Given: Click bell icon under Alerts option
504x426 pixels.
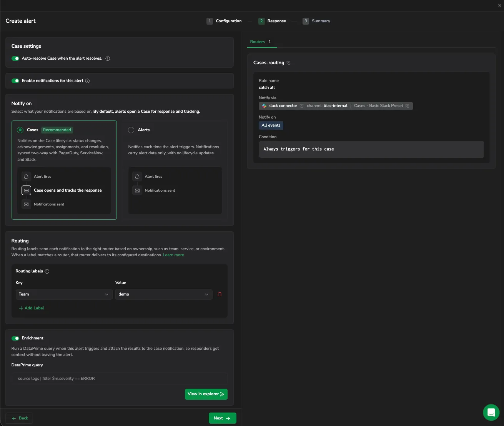Looking at the screenshot, I should pyautogui.click(x=137, y=177).
